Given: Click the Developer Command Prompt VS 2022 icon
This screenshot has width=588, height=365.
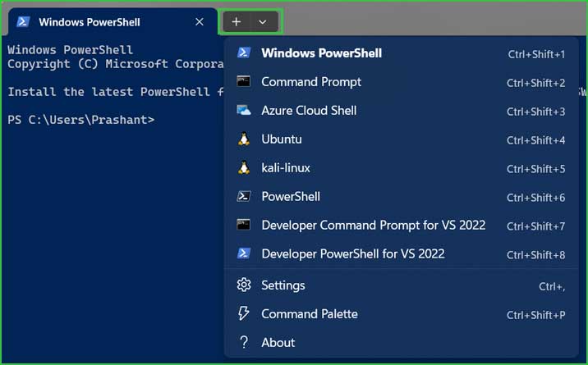Looking at the screenshot, I should pos(244,225).
